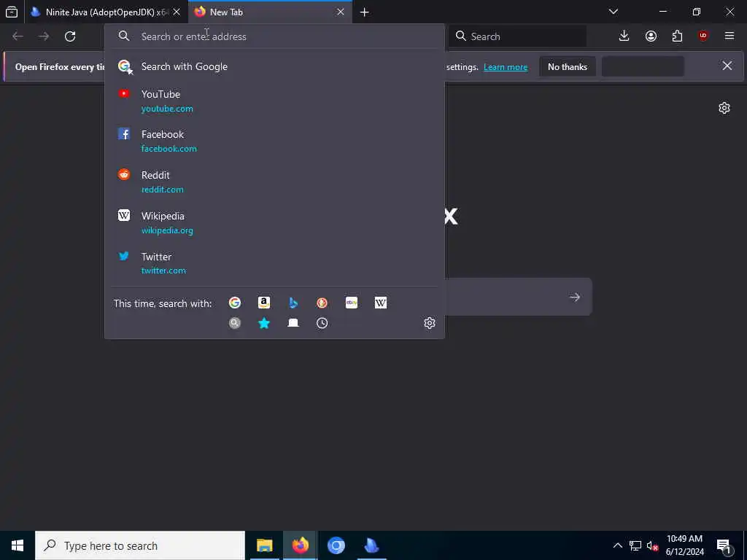Click the toolbar Search box
The width and height of the screenshot is (747, 560).
click(x=518, y=36)
